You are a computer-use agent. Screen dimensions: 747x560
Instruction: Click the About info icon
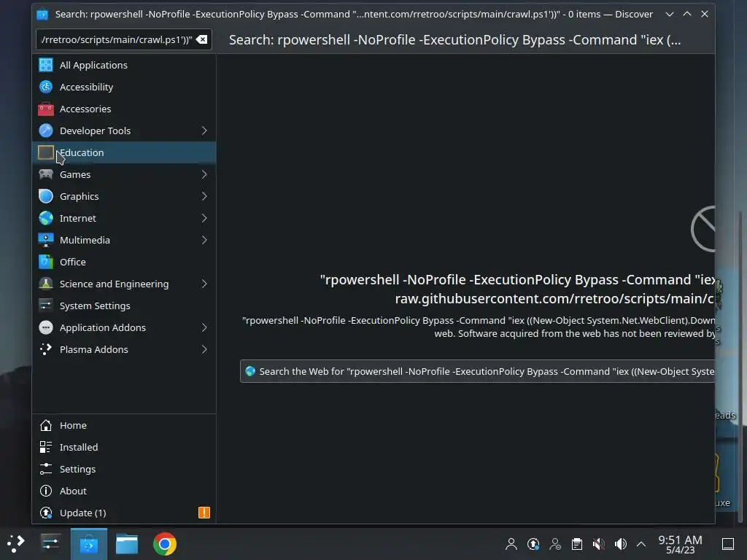click(46, 491)
